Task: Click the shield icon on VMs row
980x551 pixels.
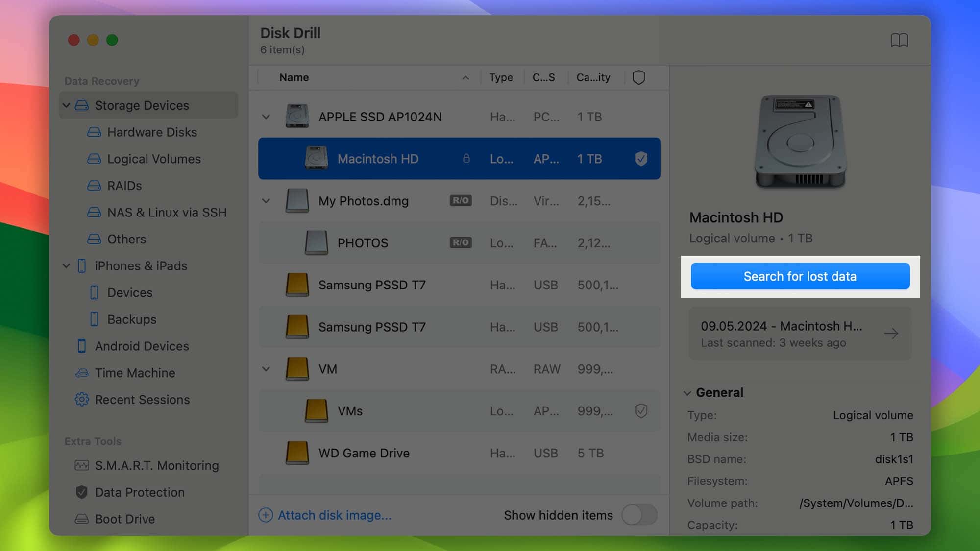Action: 640,411
